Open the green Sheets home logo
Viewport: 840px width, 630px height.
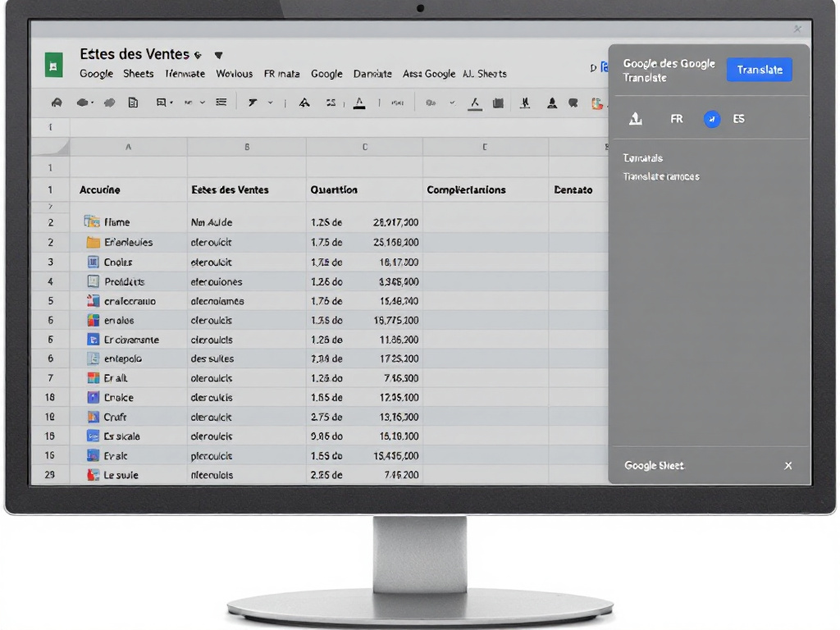pyautogui.click(x=53, y=65)
